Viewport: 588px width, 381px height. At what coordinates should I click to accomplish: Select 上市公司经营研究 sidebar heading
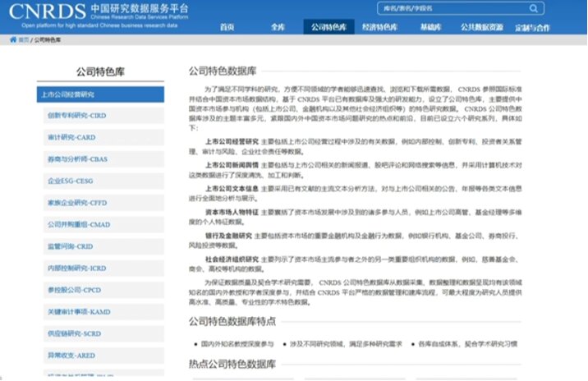point(100,94)
